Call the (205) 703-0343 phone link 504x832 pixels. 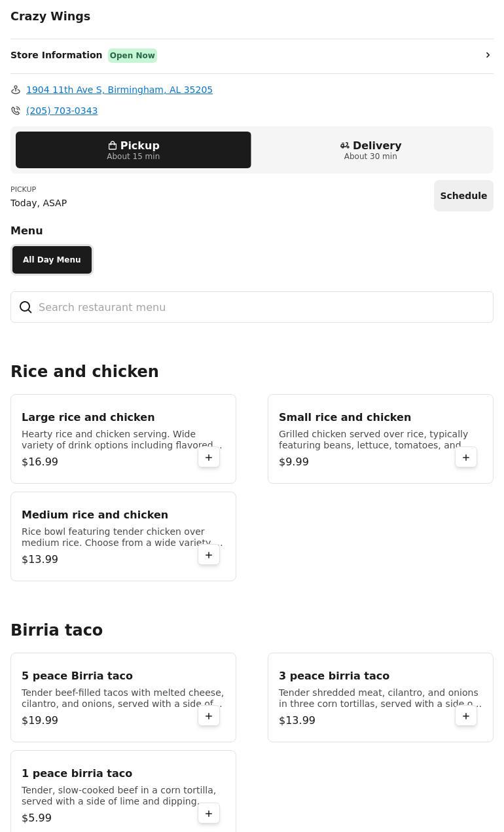[62, 110]
